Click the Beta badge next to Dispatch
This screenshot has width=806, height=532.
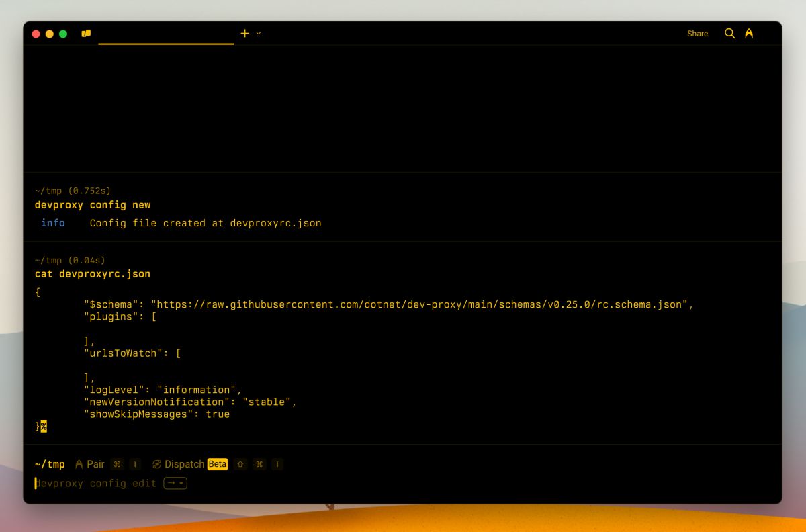pyautogui.click(x=217, y=464)
